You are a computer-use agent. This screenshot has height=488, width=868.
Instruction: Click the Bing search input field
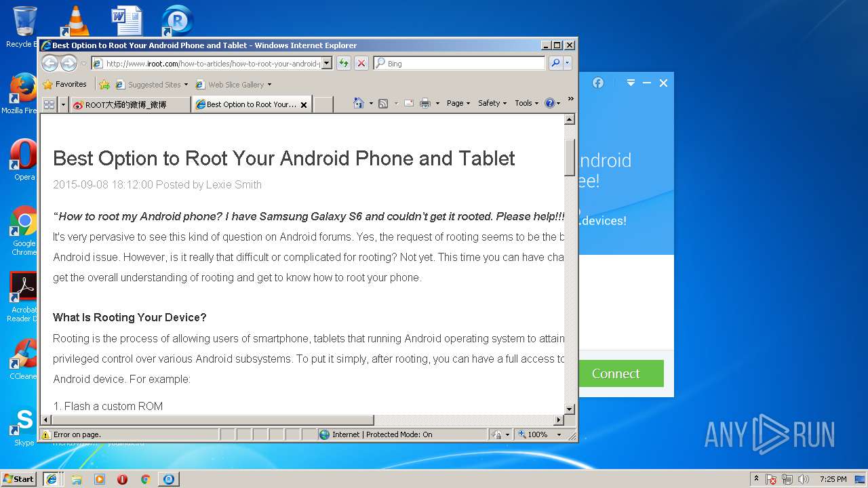click(459, 63)
